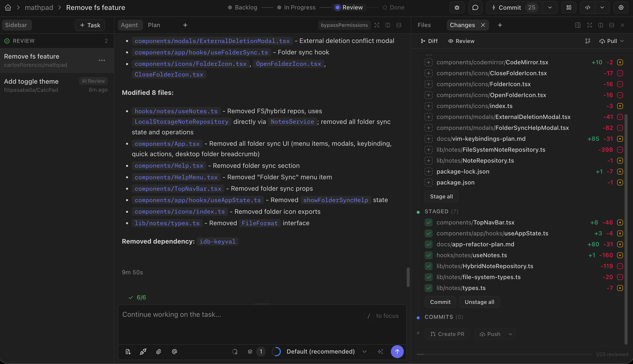Unstage docs/app-refactor-plan.md checkbox

[x=429, y=244]
